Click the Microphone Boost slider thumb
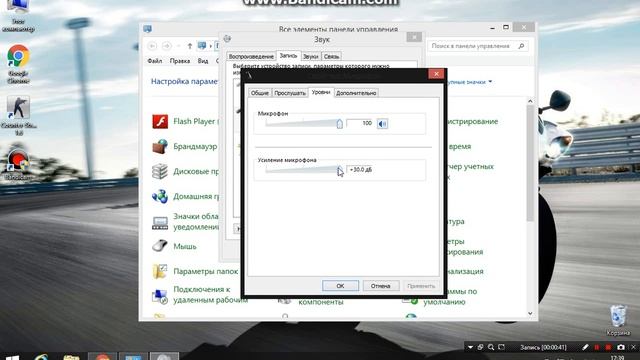 [x=340, y=170]
